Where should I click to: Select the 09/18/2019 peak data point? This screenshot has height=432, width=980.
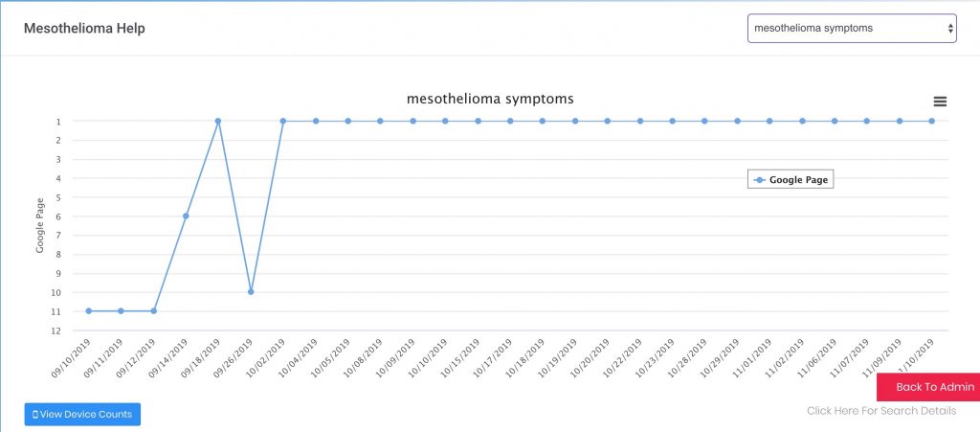point(218,121)
